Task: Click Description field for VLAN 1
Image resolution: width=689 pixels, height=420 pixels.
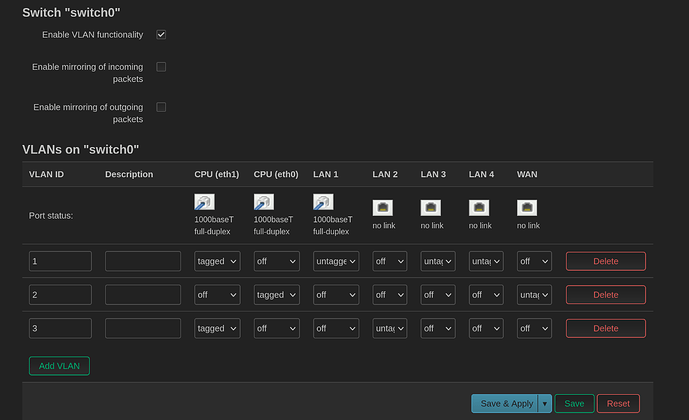Action: (x=143, y=261)
